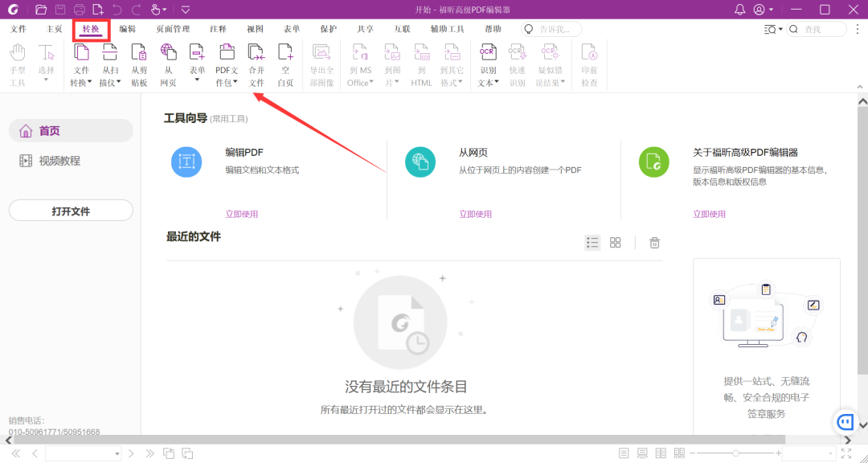Switch to the 保护 tab
868x463 pixels.
tap(328, 30)
